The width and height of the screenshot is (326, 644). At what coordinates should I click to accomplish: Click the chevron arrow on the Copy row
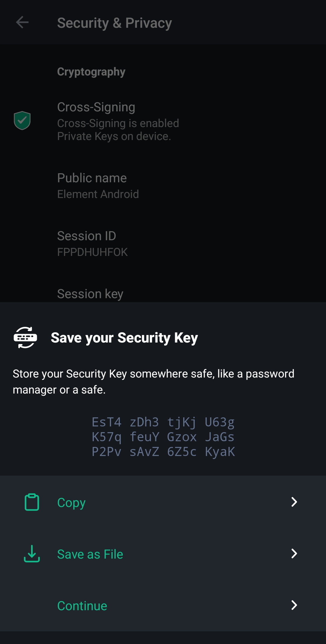[x=294, y=502]
